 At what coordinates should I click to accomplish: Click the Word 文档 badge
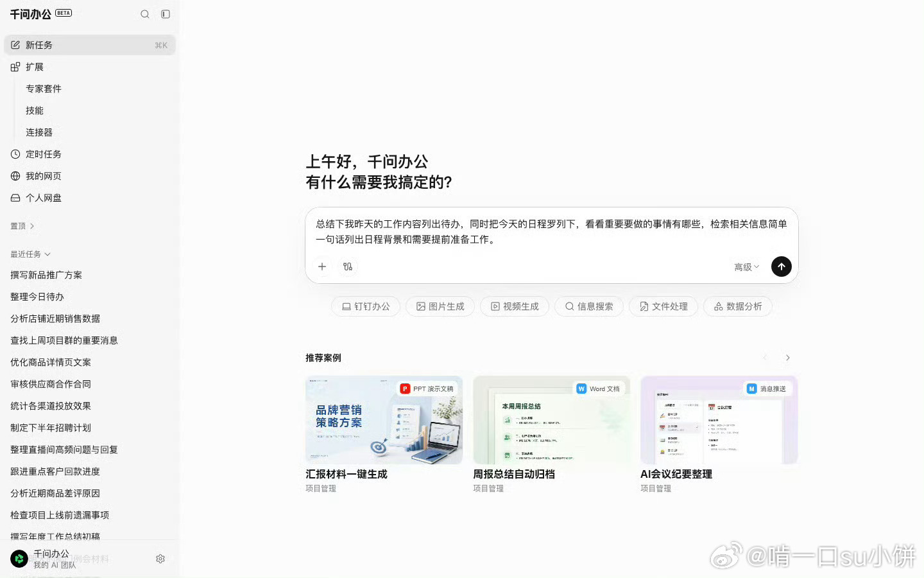point(599,389)
